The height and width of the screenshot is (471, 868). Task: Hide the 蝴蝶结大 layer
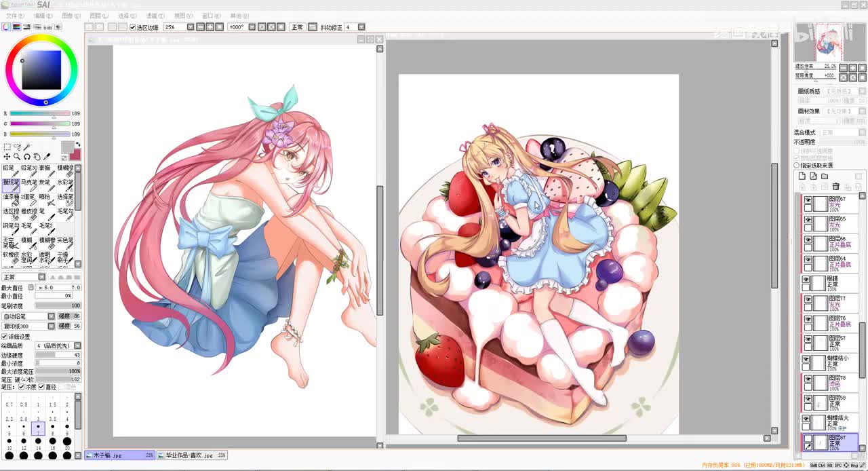(x=806, y=419)
